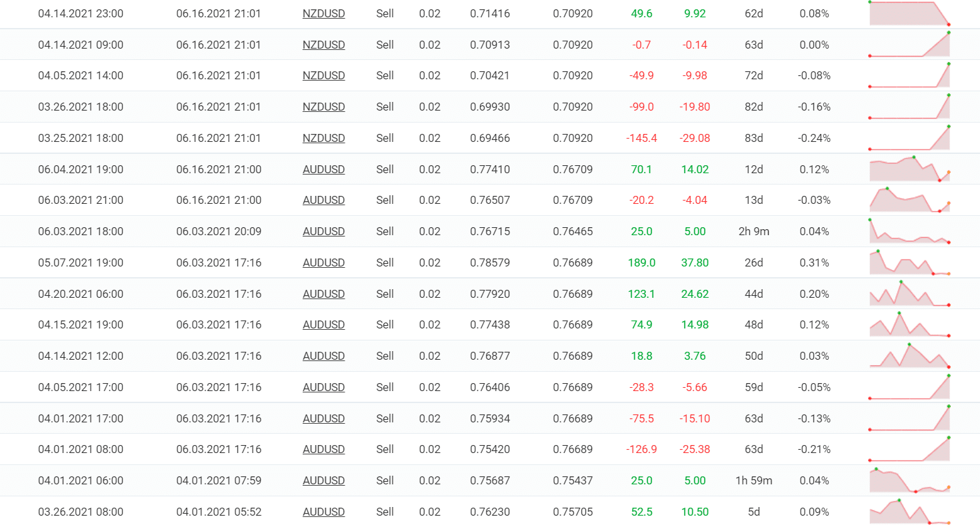Select the duration cell 83d

[754, 138]
